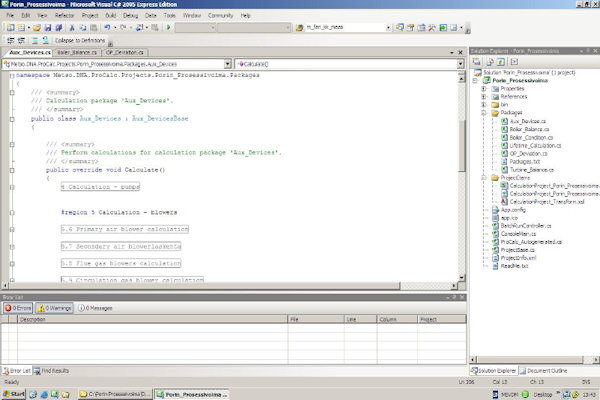Open the Properties Window toolbar icon
The height and width of the screenshot is (400, 600).
tap(411, 28)
